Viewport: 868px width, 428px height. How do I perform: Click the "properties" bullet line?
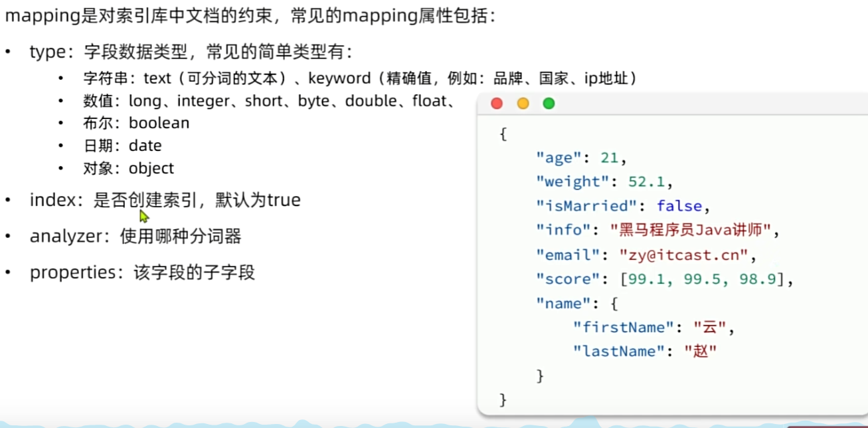(x=142, y=272)
